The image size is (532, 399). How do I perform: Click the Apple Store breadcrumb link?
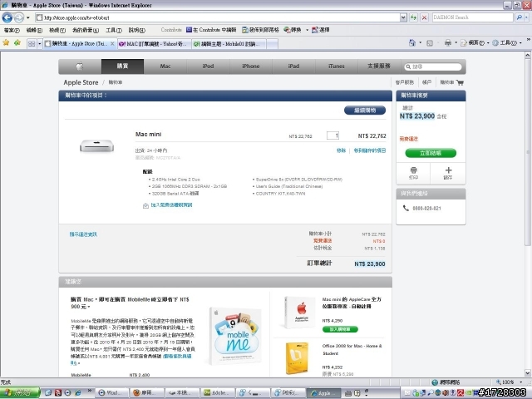click(x=81, y=82)
